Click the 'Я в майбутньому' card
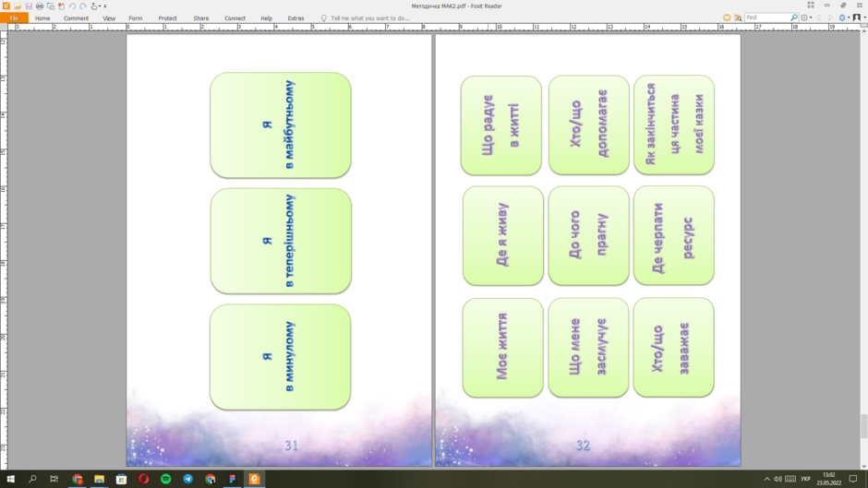Viewport: 868px width, 488px height. tap(281, 125)
